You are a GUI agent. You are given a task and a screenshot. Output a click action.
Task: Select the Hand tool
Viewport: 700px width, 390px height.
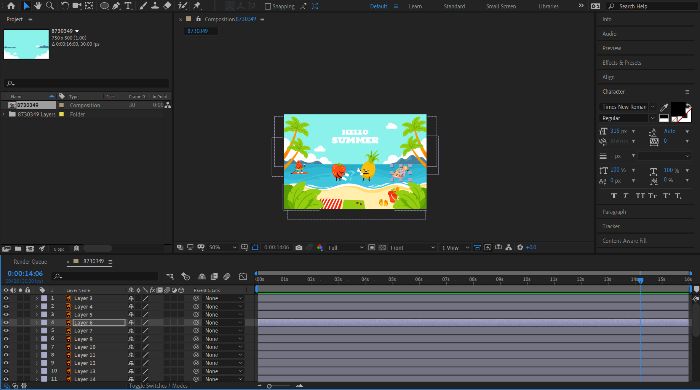click(38, 6)
